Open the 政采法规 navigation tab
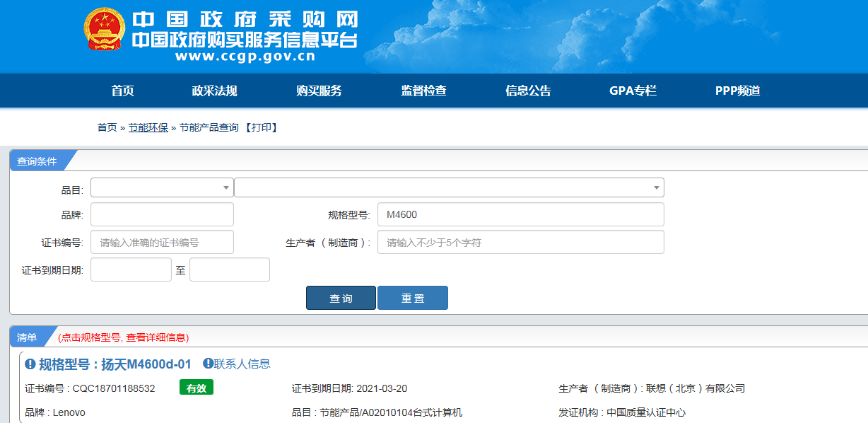868x423 pixels. tap(214, 91)
